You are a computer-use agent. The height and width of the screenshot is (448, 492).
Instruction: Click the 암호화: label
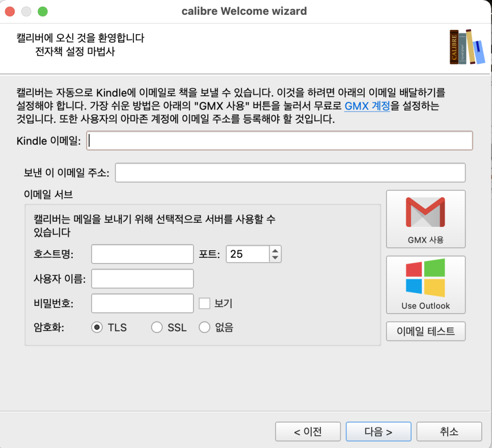(x=49, y=327)
